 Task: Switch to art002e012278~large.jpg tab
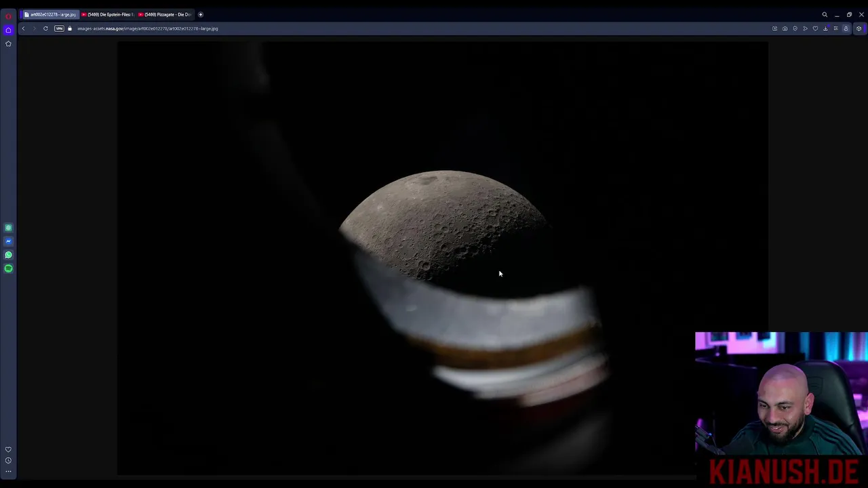pos(50,14)
